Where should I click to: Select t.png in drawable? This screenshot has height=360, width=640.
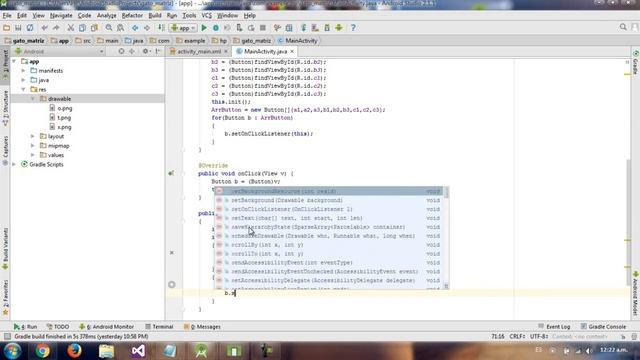pyautogui.click(x=60, y=118)
